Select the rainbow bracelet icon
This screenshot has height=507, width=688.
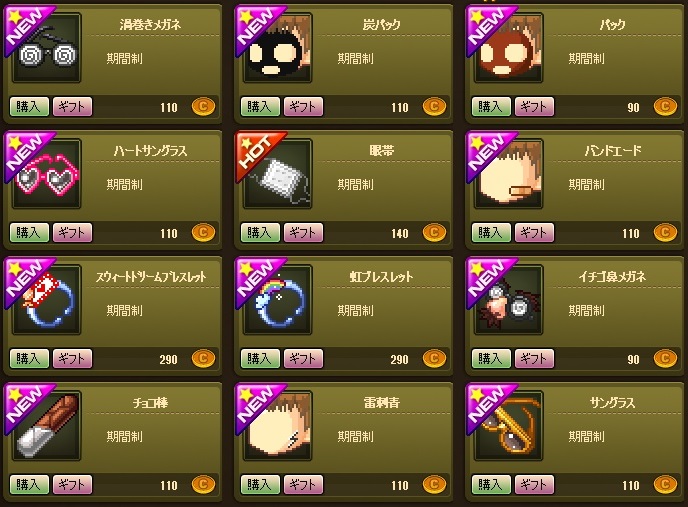tap(277, 300)
